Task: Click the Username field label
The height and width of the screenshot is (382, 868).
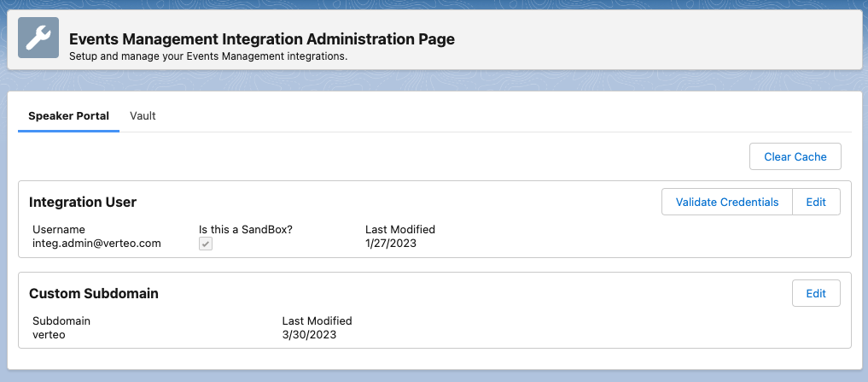Action: pos(59,229)
